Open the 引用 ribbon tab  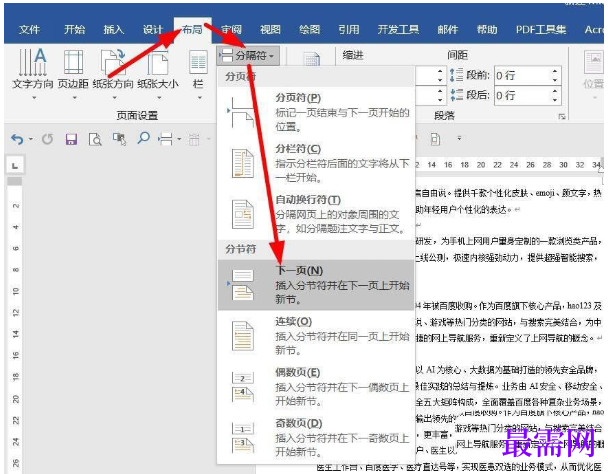[x=349, y=29]
